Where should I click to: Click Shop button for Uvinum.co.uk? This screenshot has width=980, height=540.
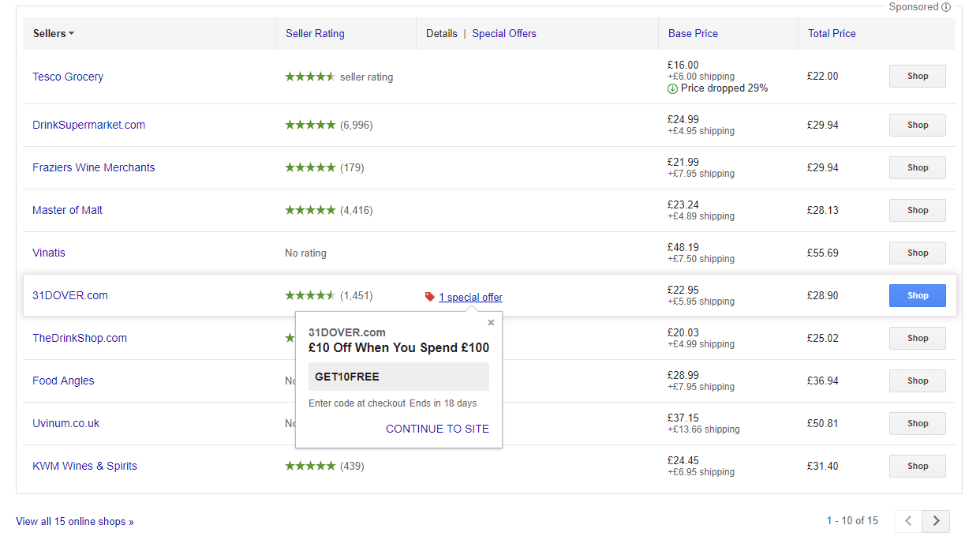pos(918,423)
